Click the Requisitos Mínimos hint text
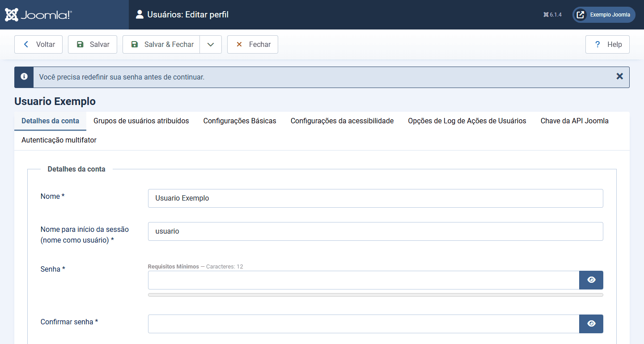 pyautogui.click(x=195, y=267)
